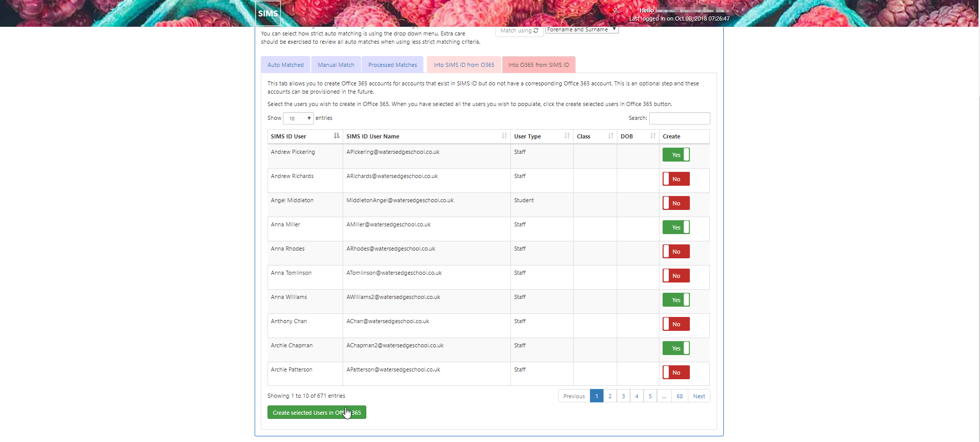Toggle Create switch for Archie Chapman

tap(676, 348)
